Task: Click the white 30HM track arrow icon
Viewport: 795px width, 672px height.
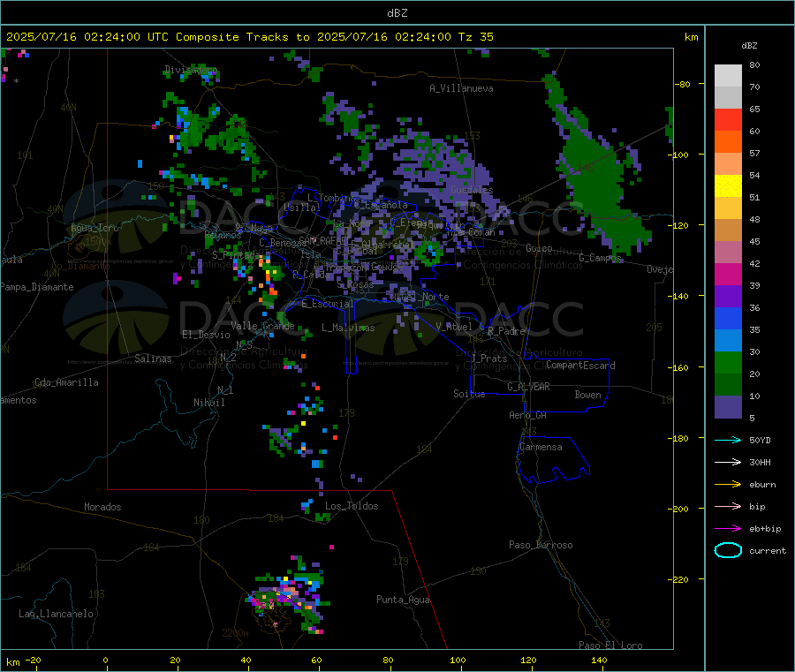Action: 728,462
